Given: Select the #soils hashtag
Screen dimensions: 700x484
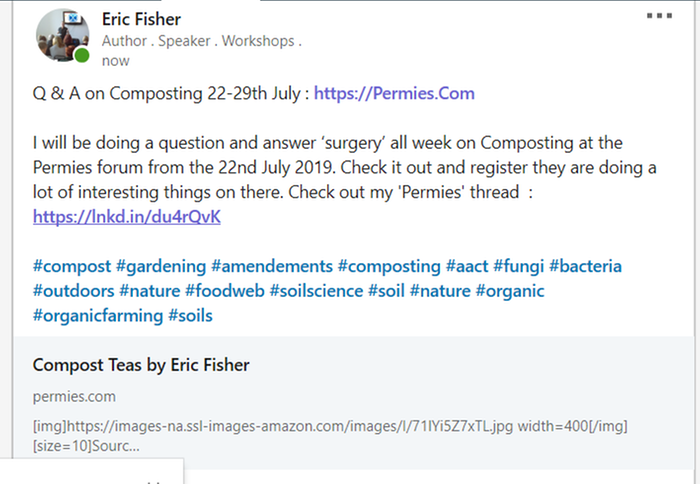Looking at the screenshot, I should 190,316.
